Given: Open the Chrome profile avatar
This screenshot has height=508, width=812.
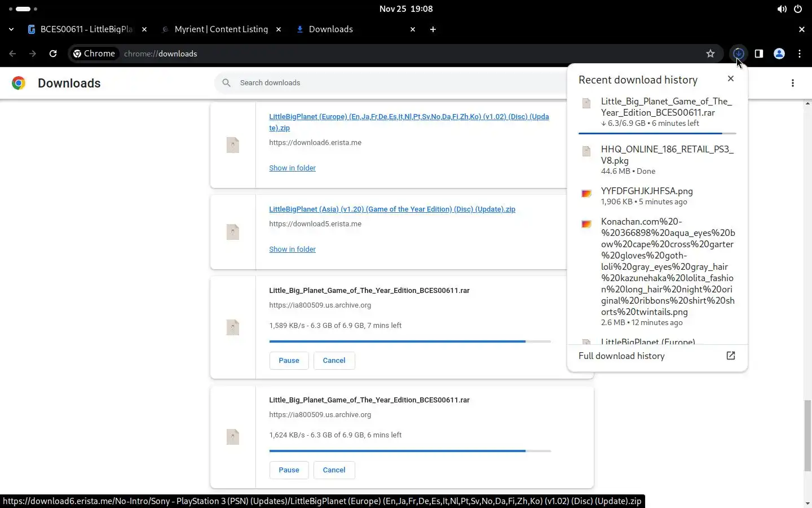Looking at the screenshot, I should click(779, 54).
